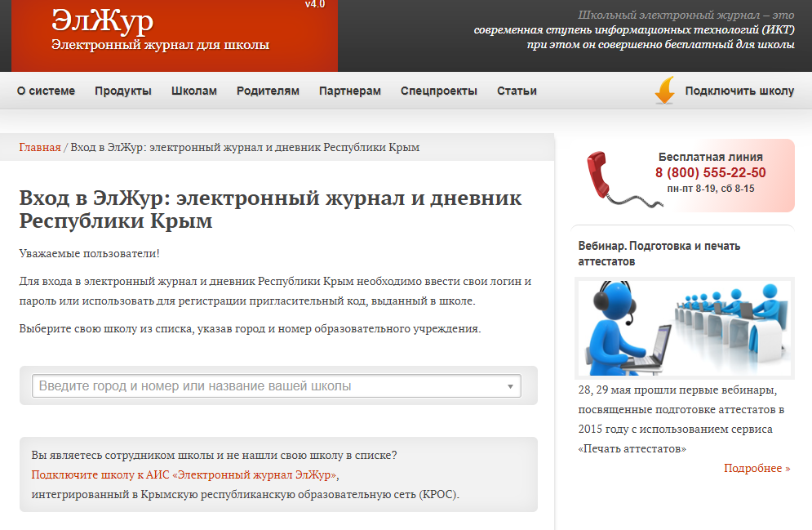Click the Уважаемые пользователи! greeting text

pyautogui.click(x=90, y=253)
